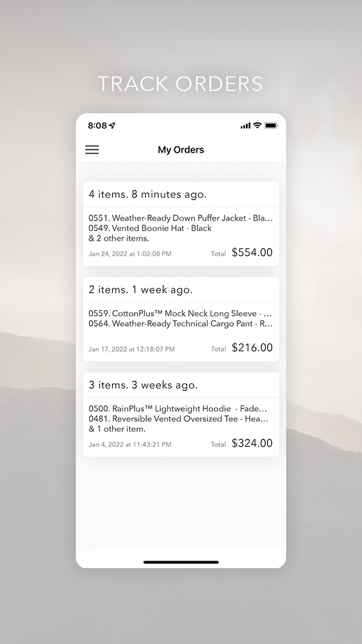Image resolution: width=362 pixels, height=644 pixels.
Task: Tap the My Orders title
Action: (181, 150)
